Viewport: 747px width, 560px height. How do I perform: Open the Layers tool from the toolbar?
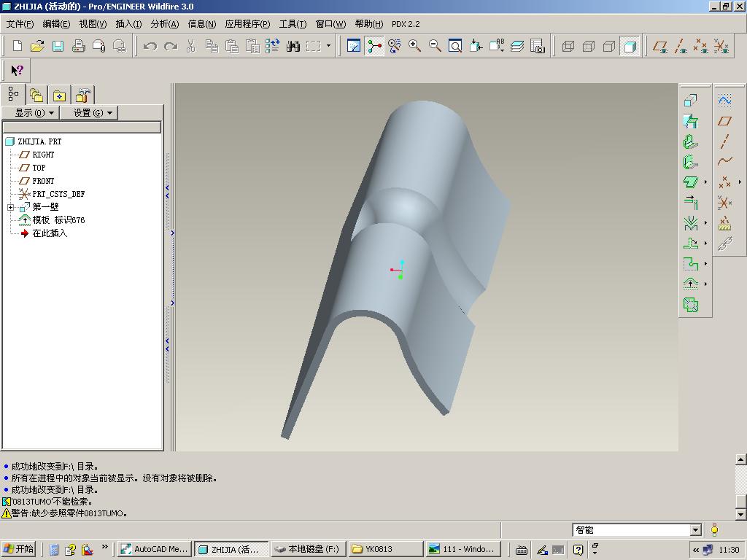point(517,46)
